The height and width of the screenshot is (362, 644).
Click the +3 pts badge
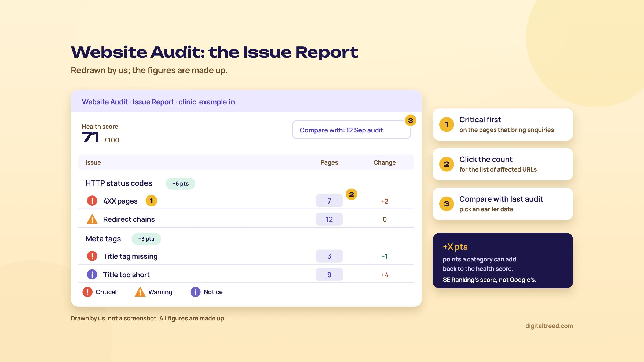(146, 239)
